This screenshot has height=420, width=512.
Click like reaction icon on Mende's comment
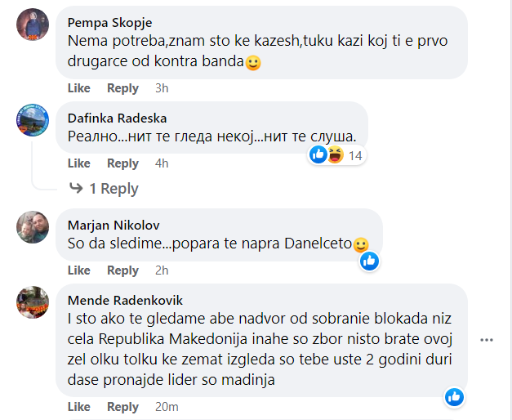pyautogui.click(x=455, y=397)
